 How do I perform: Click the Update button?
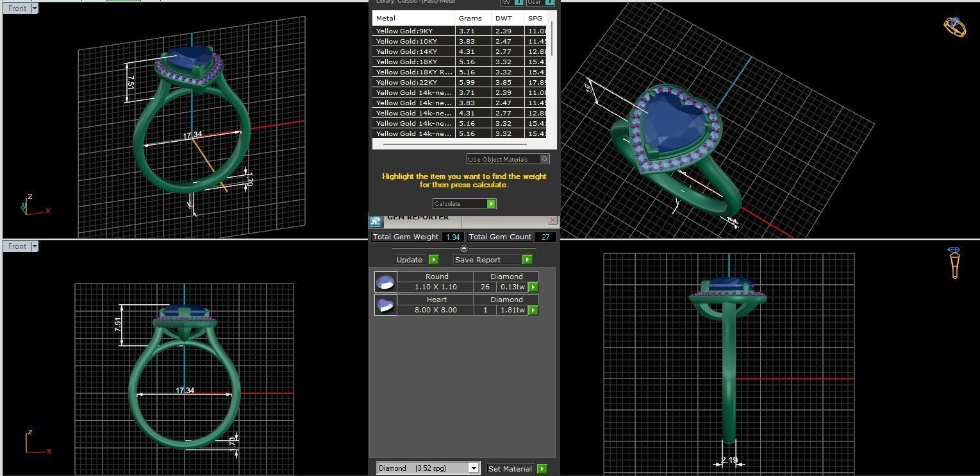pyautogui.click(x=412, y=260)
